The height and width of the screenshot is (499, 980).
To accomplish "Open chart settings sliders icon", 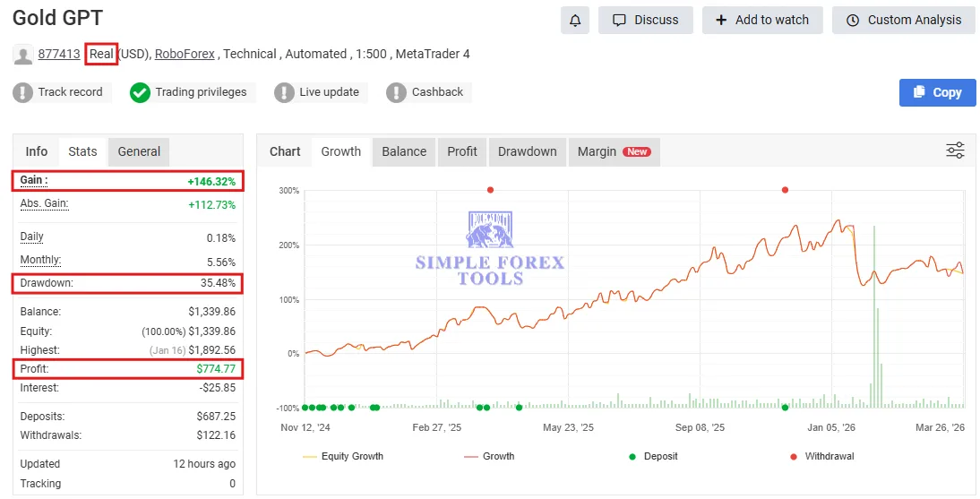I will click(955, 151).
